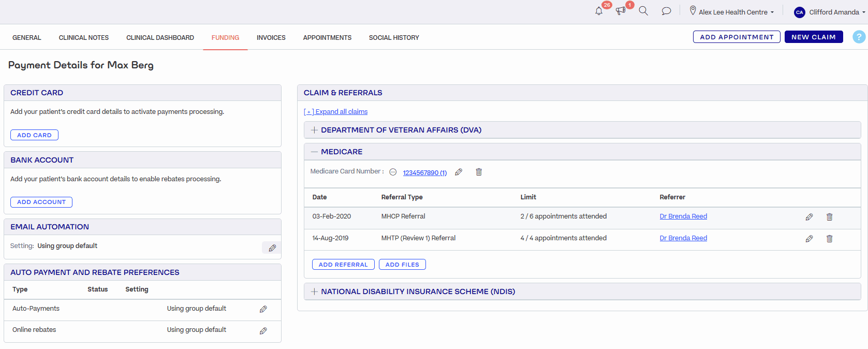Open the Alex Lee Health Centre dropdown
Image resolution: width=868 pixels, height=349 pixels.
732,12
